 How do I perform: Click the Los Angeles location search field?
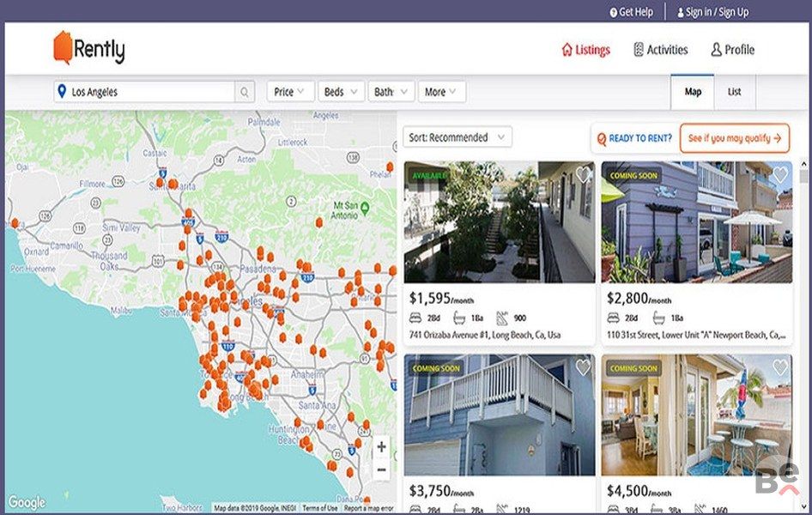146,92
